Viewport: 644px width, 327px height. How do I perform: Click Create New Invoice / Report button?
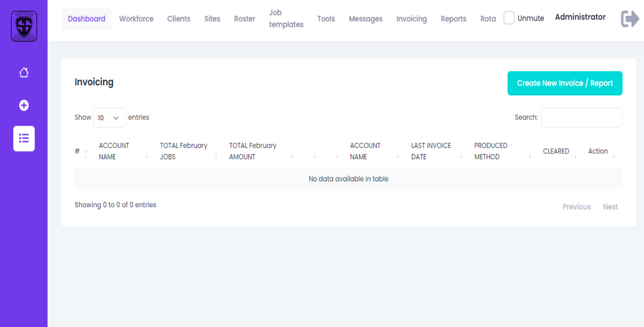pyautogui.click(x=565, y=83)
